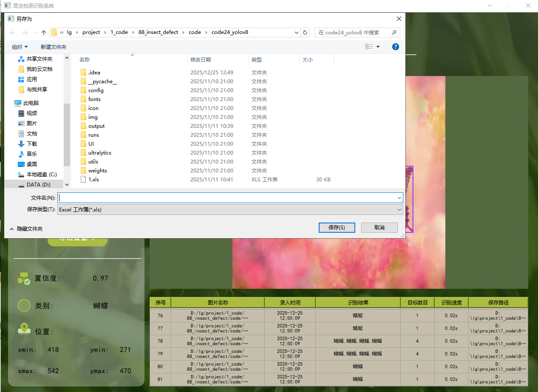Image resolution: width=538 pixels, height=392 pixels.
Task: Select the __pycache__ folder
Action: (x=102, y=81)
